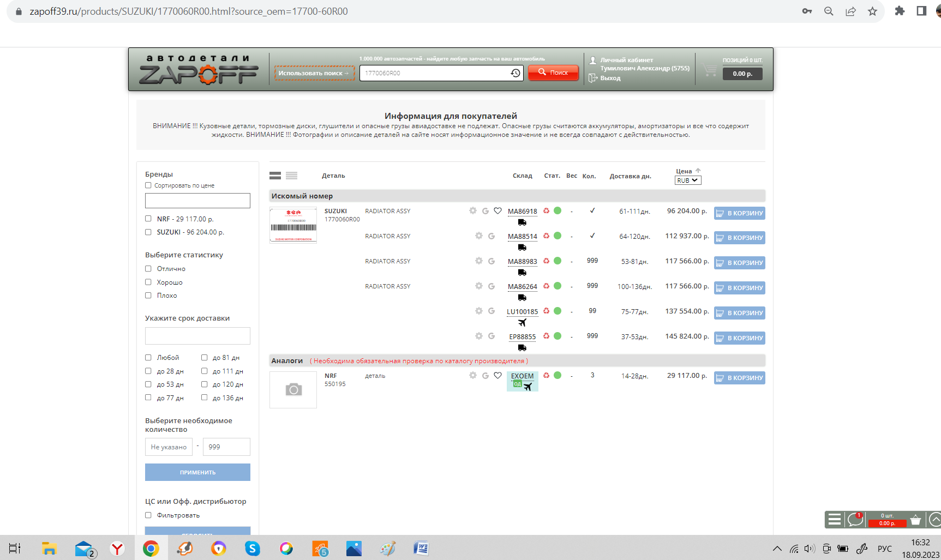Click the search history clock icon
941x560 pixels.
point(516,73)
